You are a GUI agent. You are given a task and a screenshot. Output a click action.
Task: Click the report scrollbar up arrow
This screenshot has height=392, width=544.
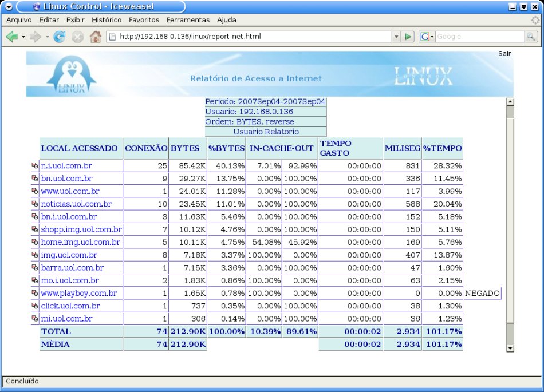(510, 102)
